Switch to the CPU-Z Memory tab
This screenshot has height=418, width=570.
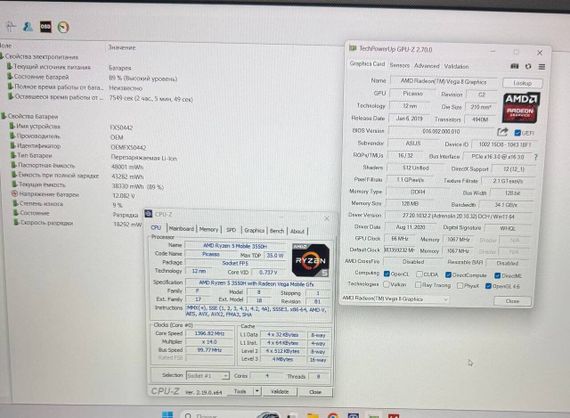(x=209, y=229)
